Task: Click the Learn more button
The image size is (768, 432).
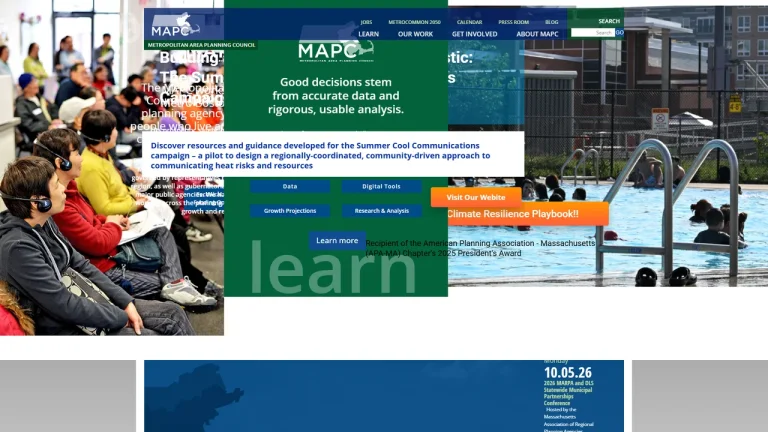Action: (337, 240)
